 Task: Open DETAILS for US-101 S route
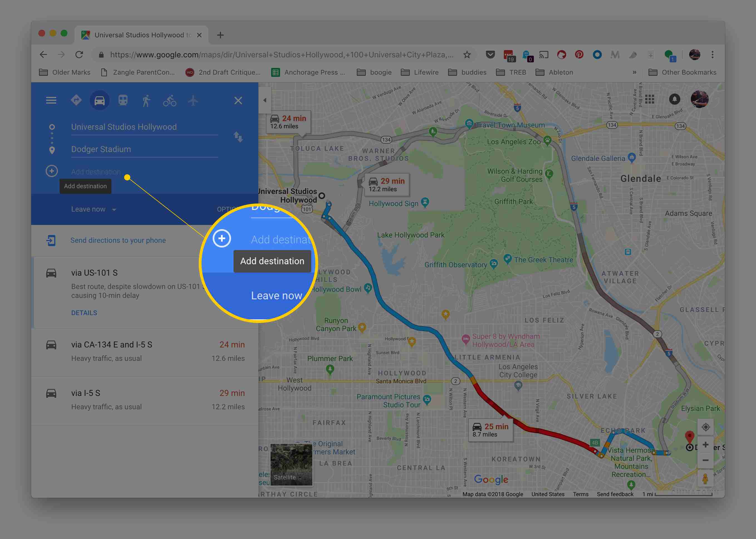tap(84, 313)
